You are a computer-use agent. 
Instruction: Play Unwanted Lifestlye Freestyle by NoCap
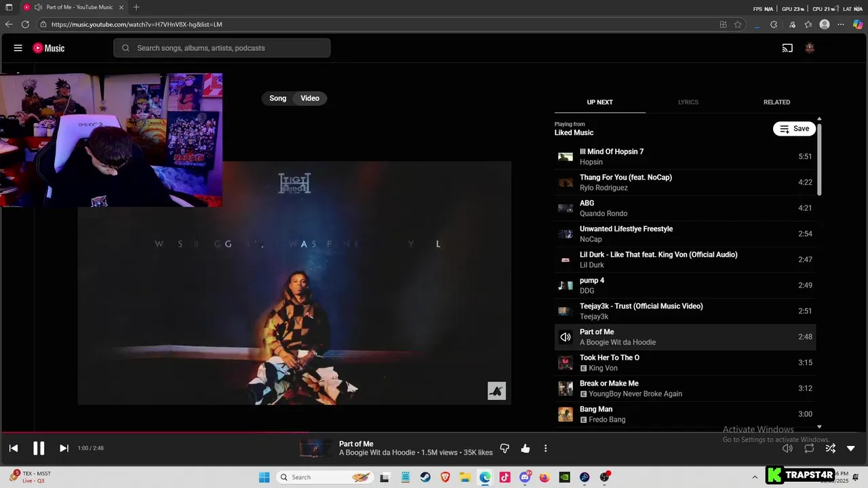tap(685, 234)
